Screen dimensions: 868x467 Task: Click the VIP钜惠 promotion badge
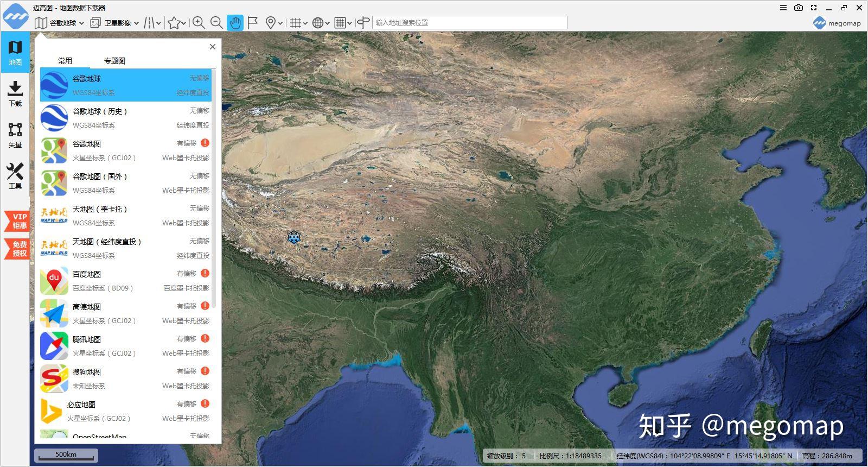pos(17,221)
